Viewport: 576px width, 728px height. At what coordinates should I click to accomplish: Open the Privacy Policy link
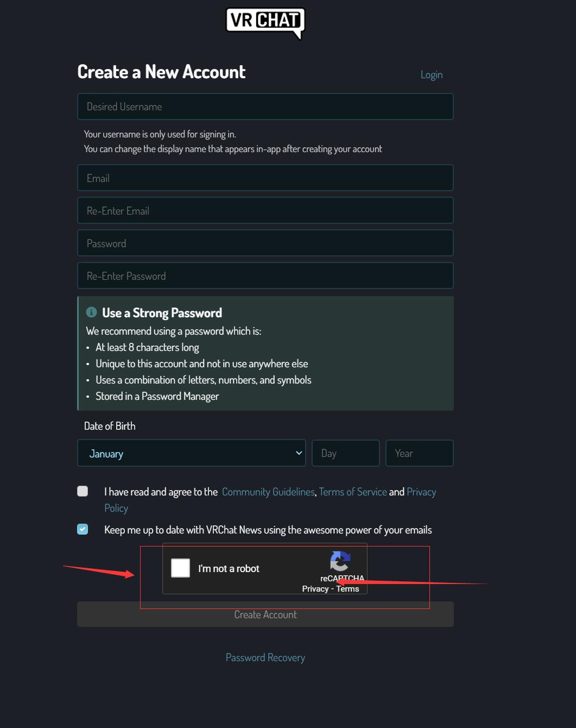[421, 492]
